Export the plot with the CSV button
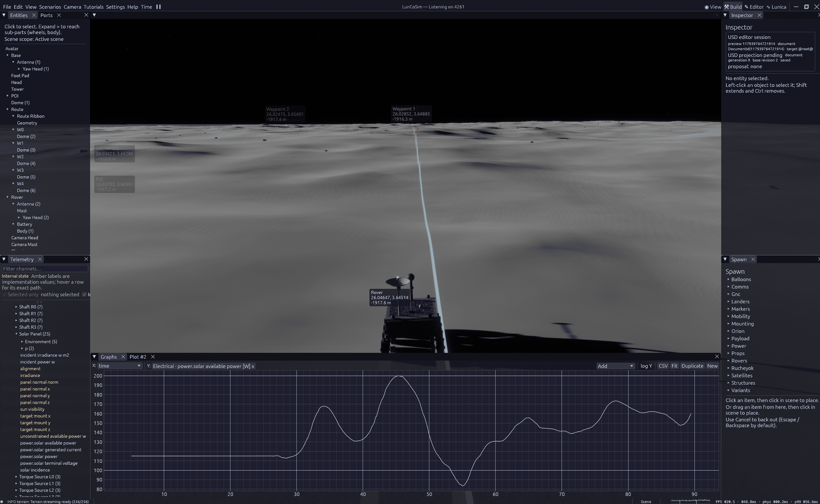Image resolution: width=820 pixels, height=504 pixels. point(663,366)
